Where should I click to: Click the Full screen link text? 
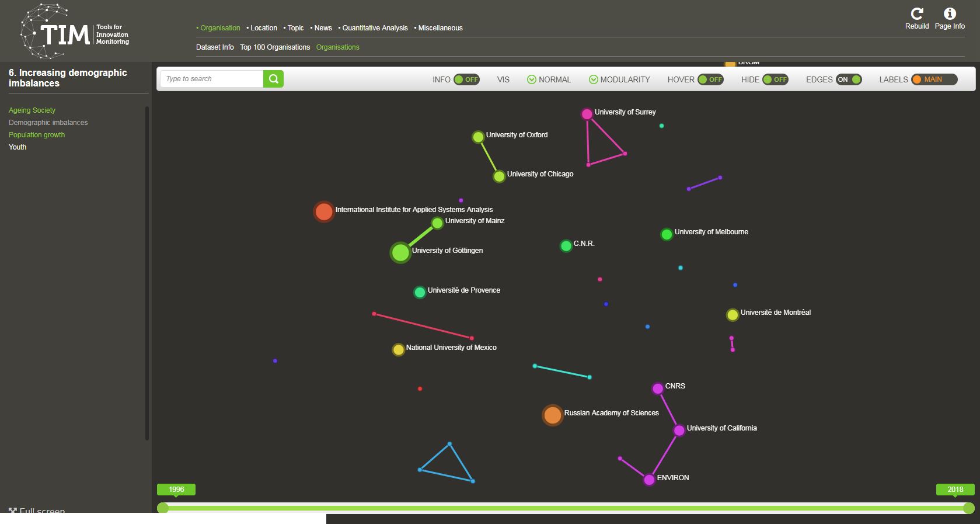42,510
